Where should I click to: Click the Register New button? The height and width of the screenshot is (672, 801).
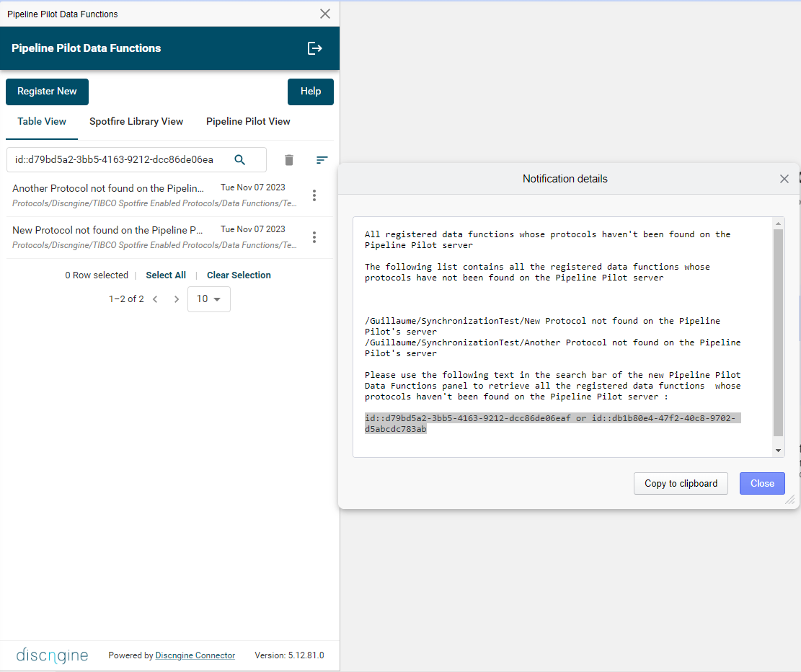[x=47, y=92]
